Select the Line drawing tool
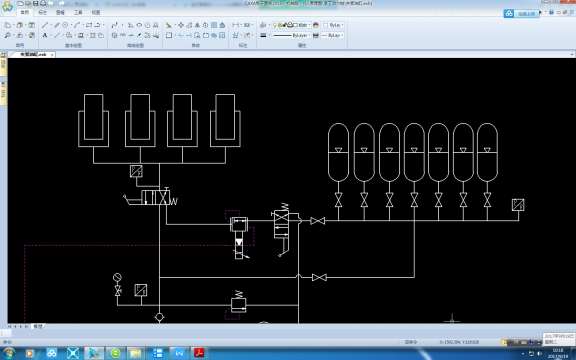The width and height of the screenshot is (576, 360). tap(45, 25)
